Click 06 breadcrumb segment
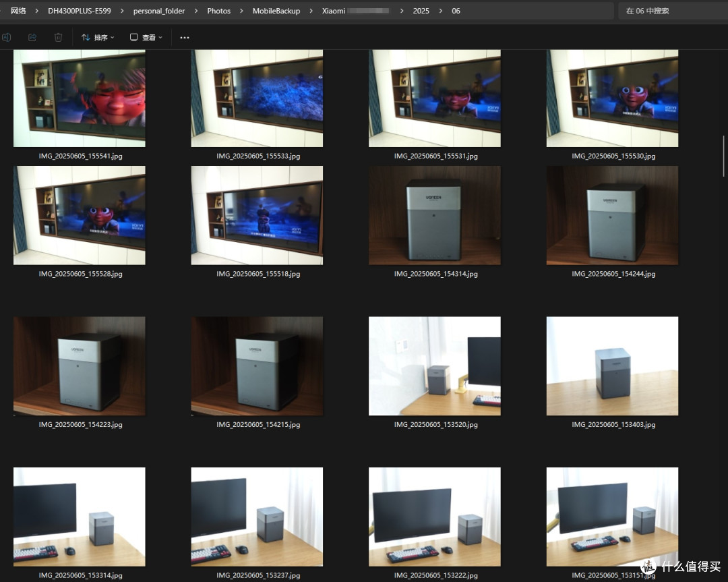 click(456, 11)
